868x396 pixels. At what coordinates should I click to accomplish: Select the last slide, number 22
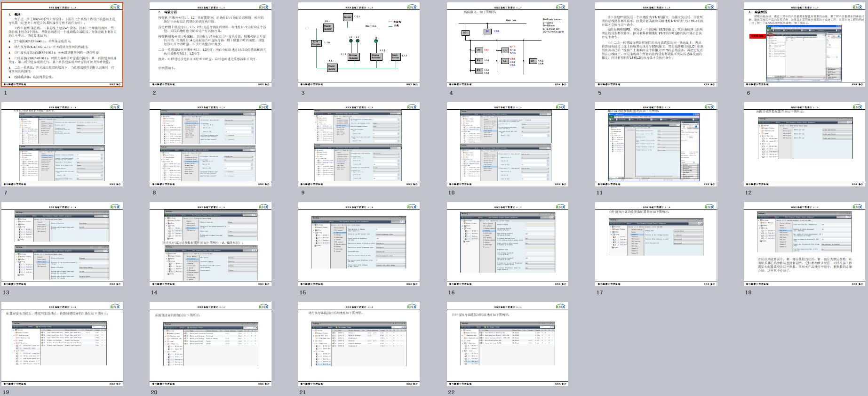coord(507,344)
